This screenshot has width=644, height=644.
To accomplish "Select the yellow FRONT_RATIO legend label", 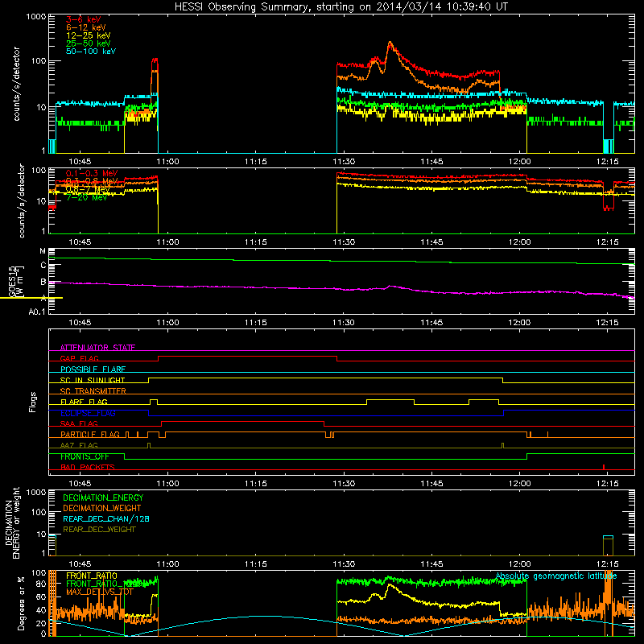I will [x=92, y=576].
